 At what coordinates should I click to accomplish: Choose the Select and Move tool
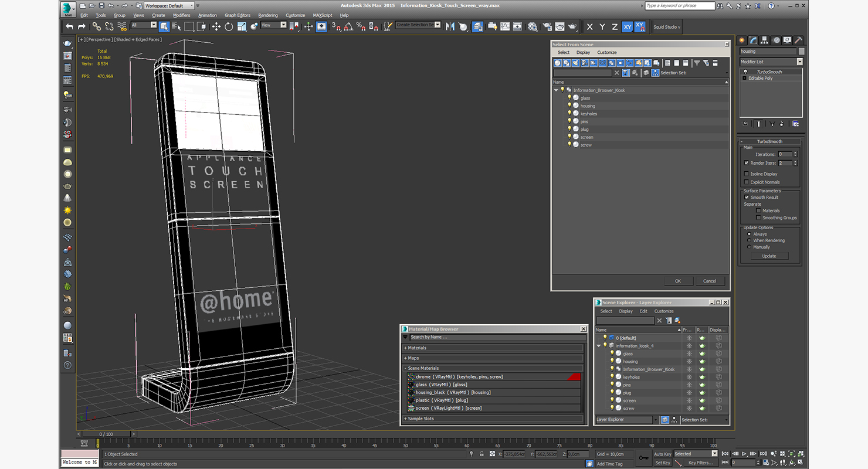click(216, 26)
